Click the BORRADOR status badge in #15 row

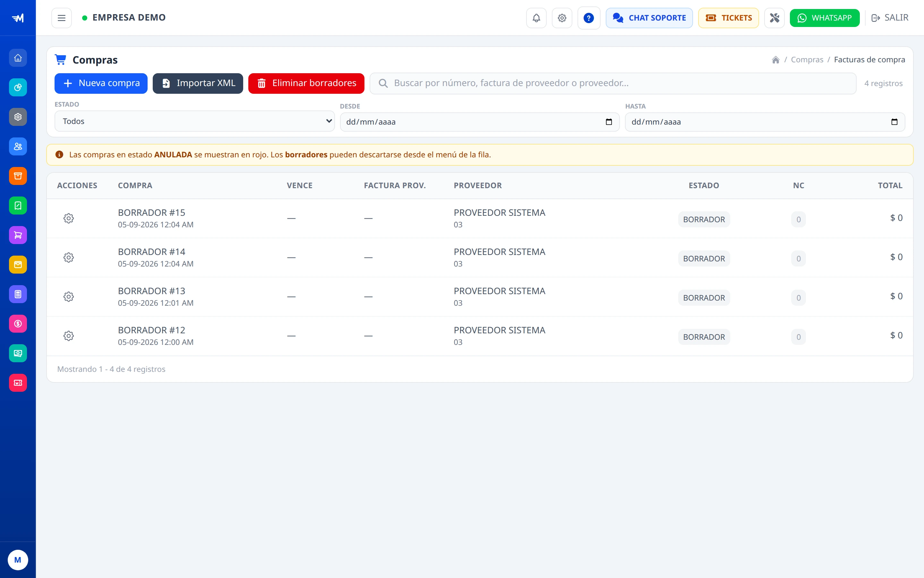[704, 219]
